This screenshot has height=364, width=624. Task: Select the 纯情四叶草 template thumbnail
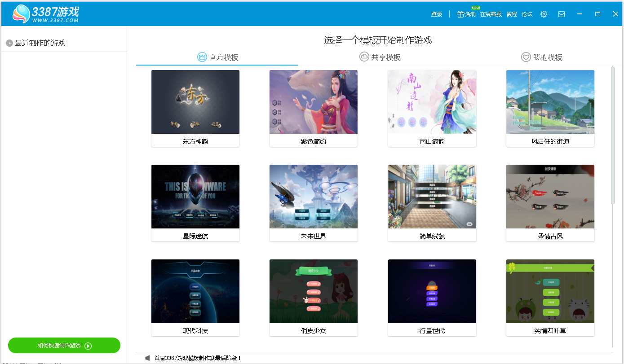tap(550, 291)
